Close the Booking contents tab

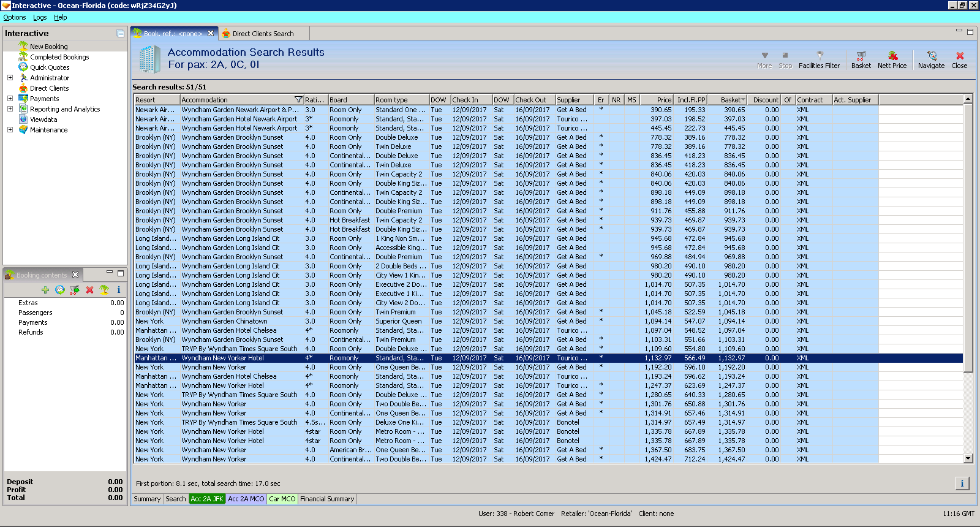[x=75, y=275]
